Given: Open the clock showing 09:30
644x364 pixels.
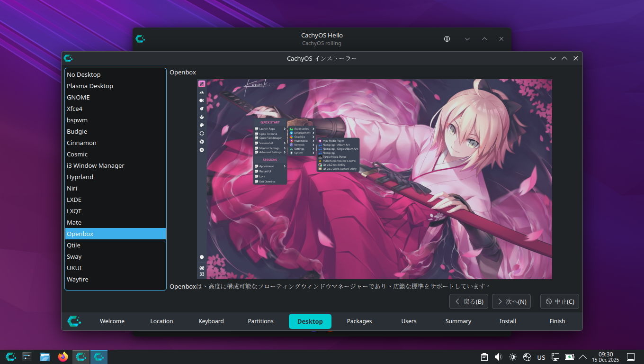Looking at the screenshot, I should [x=606, y=357].
